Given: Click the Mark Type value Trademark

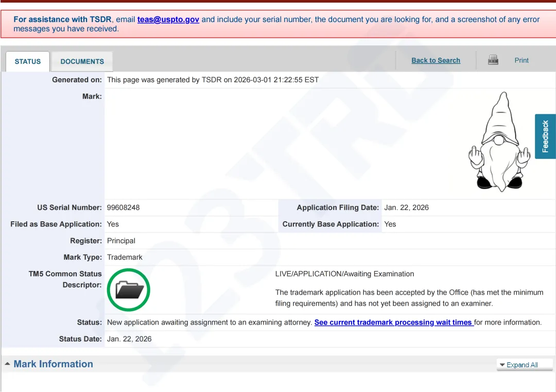Looking at the screenshot, I should [125, 257].
